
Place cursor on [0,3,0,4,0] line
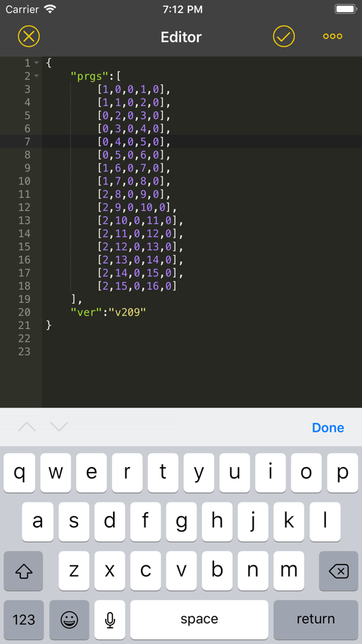click(x=134, y=129)
